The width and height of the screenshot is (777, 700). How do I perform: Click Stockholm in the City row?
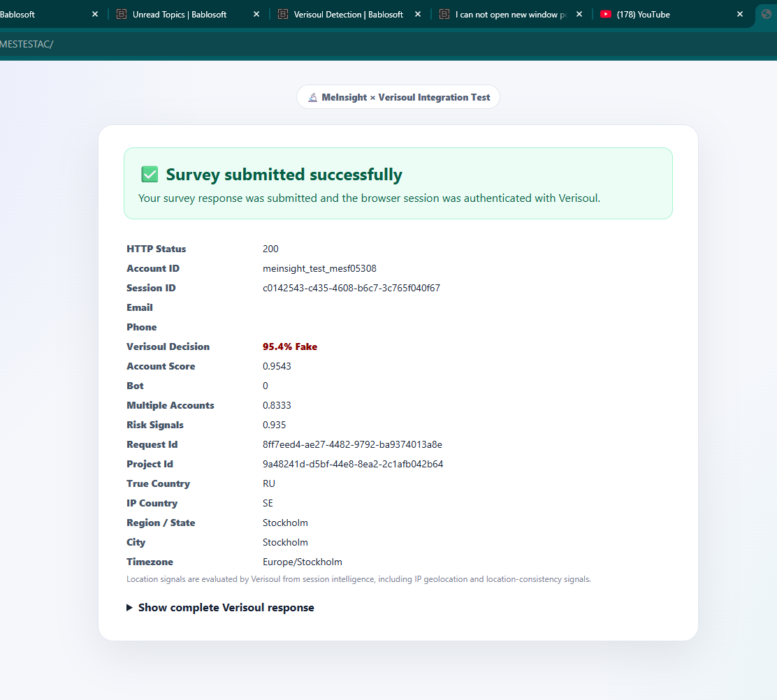[285, 542]
